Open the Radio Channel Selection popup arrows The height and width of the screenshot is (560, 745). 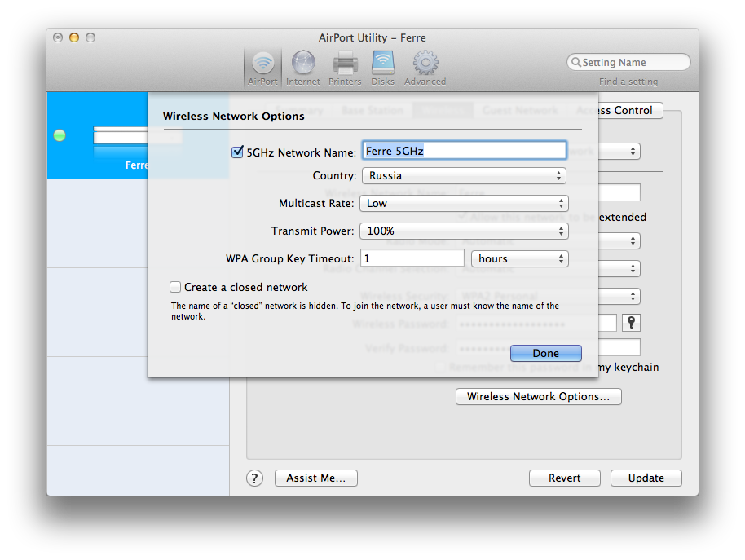click(633, 269)
